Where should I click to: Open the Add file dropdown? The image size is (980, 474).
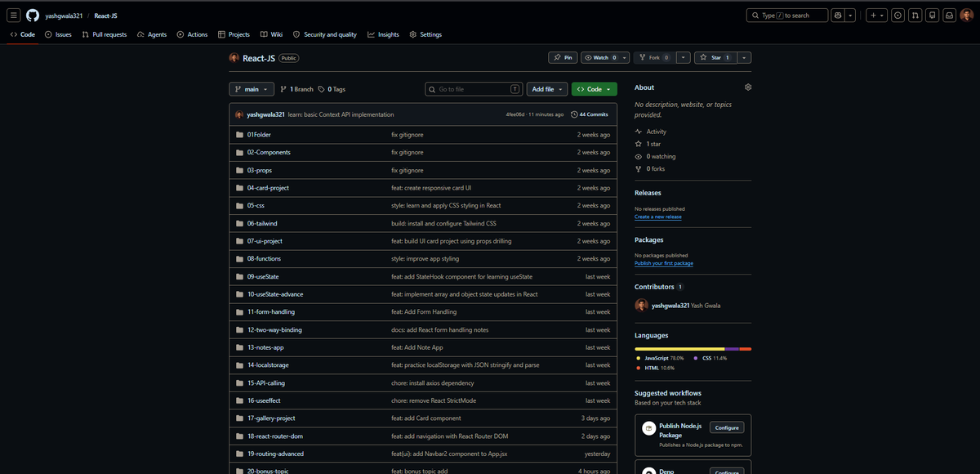point(547,89)
